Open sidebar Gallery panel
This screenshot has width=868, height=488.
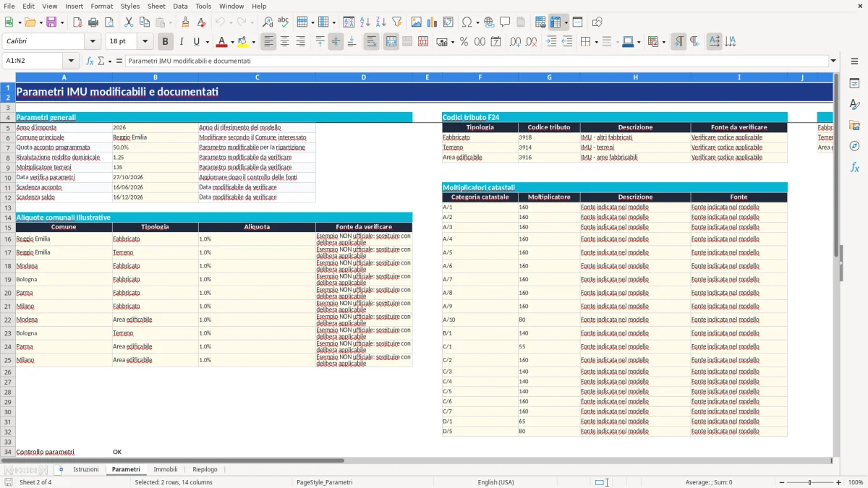[854, 125]
